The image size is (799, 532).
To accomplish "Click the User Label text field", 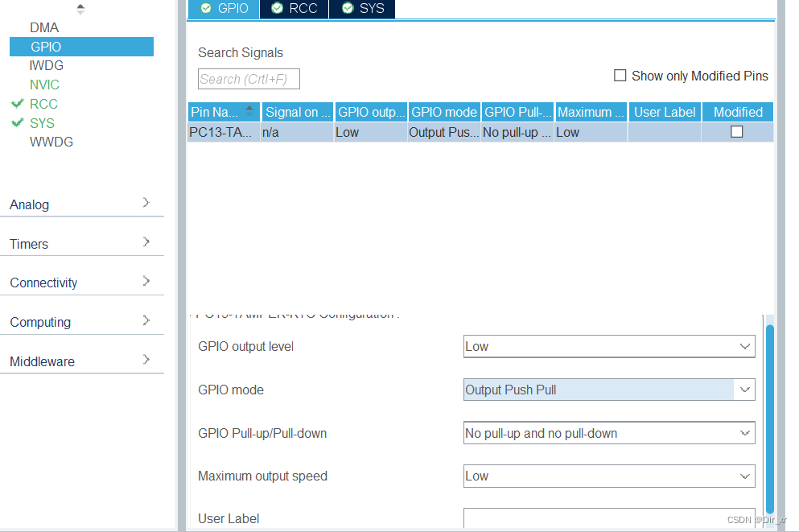I will click(609, 518).
